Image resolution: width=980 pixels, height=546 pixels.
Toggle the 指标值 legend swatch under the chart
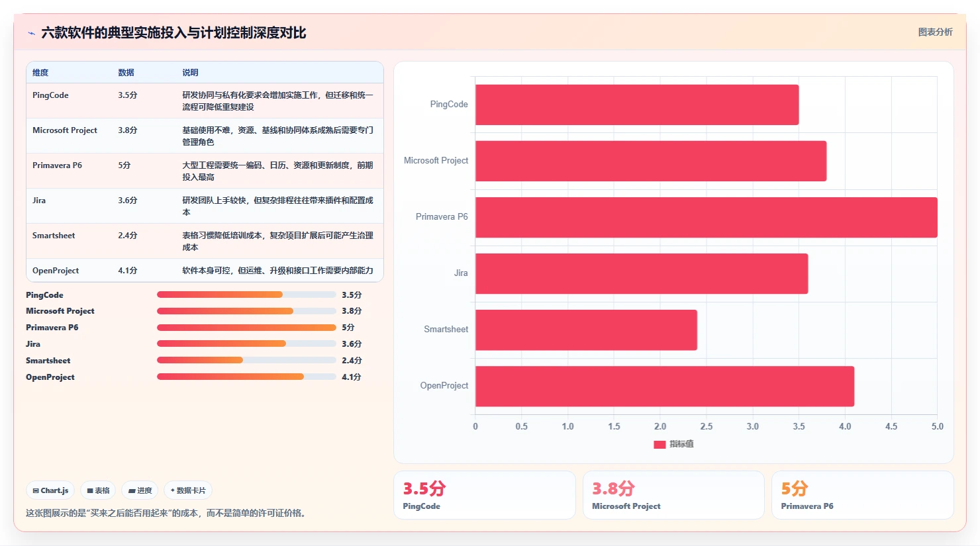(660, 444)
